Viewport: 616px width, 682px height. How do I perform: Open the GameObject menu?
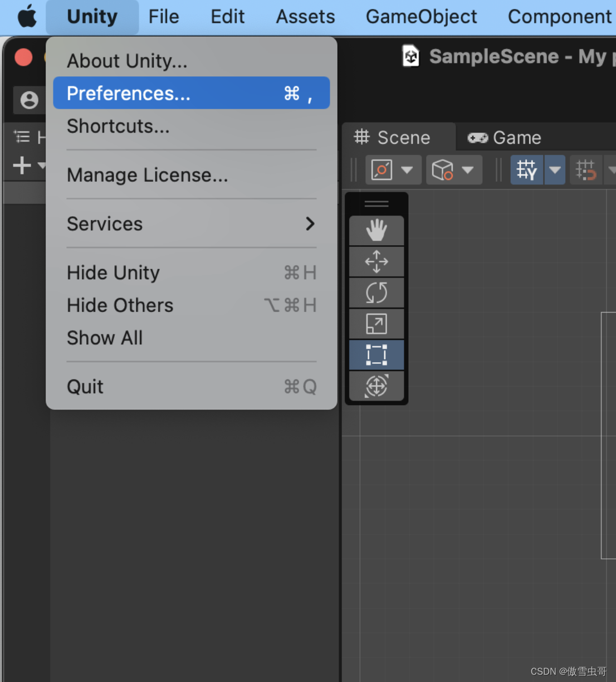[x=421, y=17]
